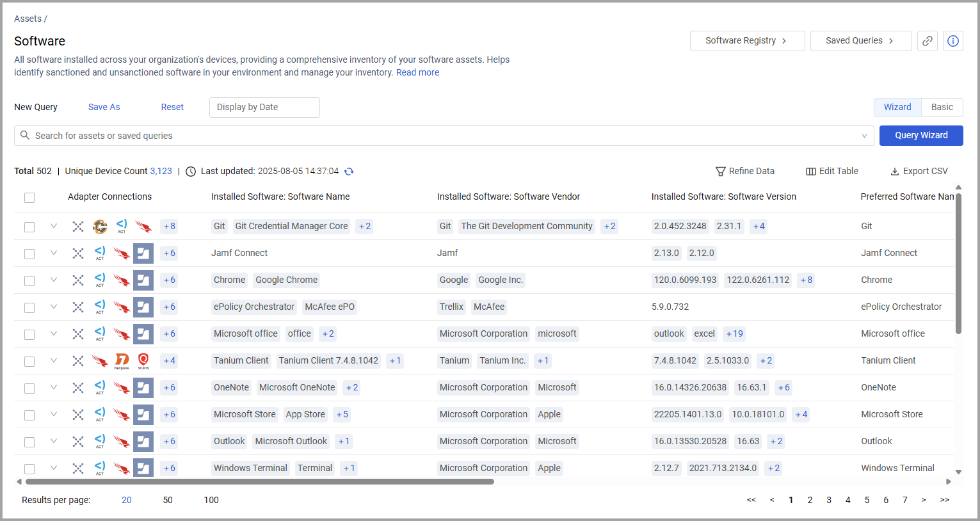Image resolution: width=980 pixels, height=521 pixels.
Task: Click the Nexpose adapter icon in Tanium Client row
Action: [x=122, y=361]
